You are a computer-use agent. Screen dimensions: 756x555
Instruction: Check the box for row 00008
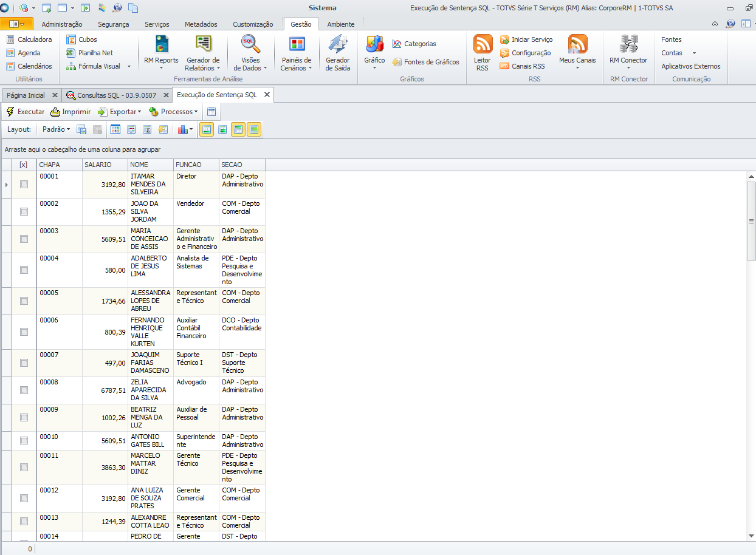coord(24,390)
